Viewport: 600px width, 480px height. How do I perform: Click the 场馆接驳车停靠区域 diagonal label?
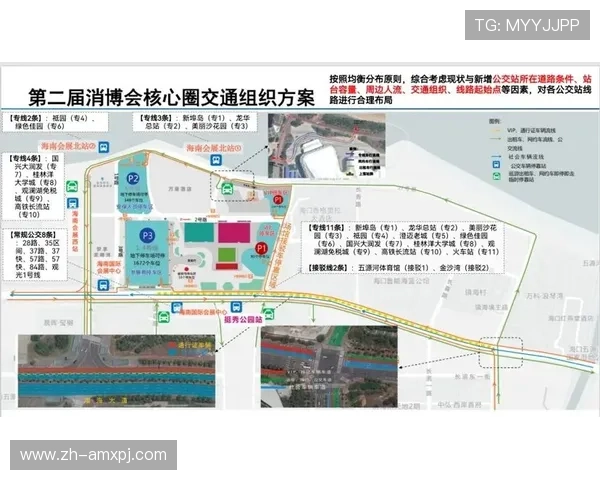coord(280,255)
